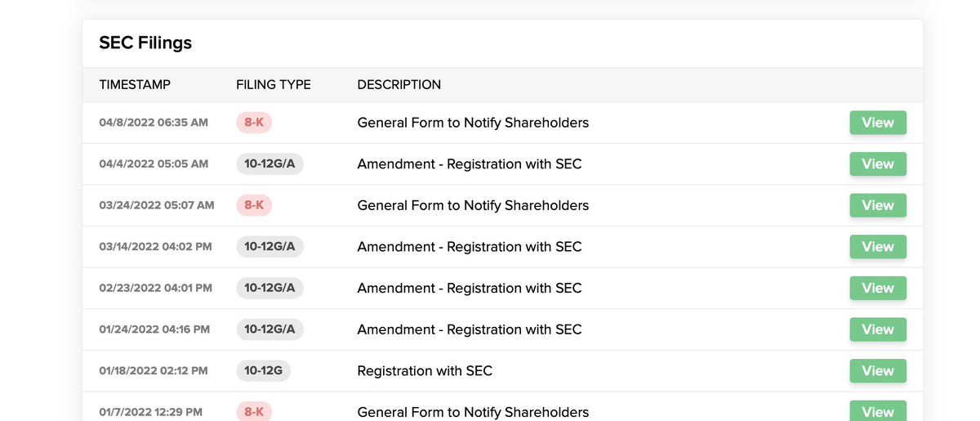Select the 10-12G badge dated 01/18/2022
Image resolution: width=980 pixels, height=421 pixels.
263,371
